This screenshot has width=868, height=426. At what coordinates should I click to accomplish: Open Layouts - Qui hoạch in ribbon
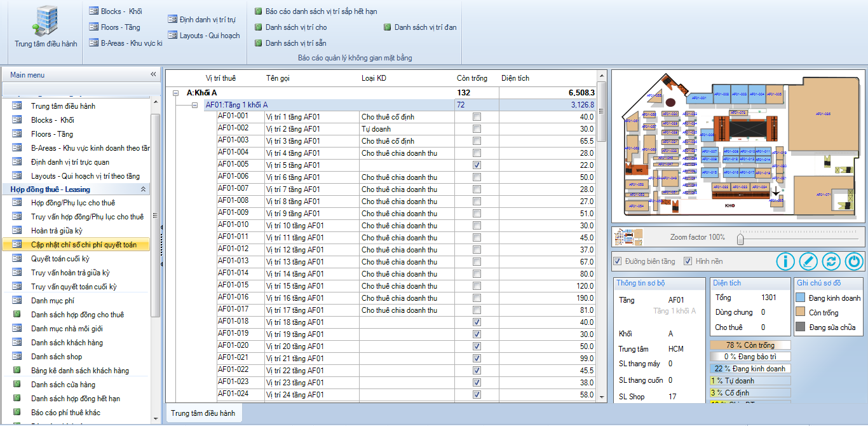pyautogui.click(x=204, y=36)
